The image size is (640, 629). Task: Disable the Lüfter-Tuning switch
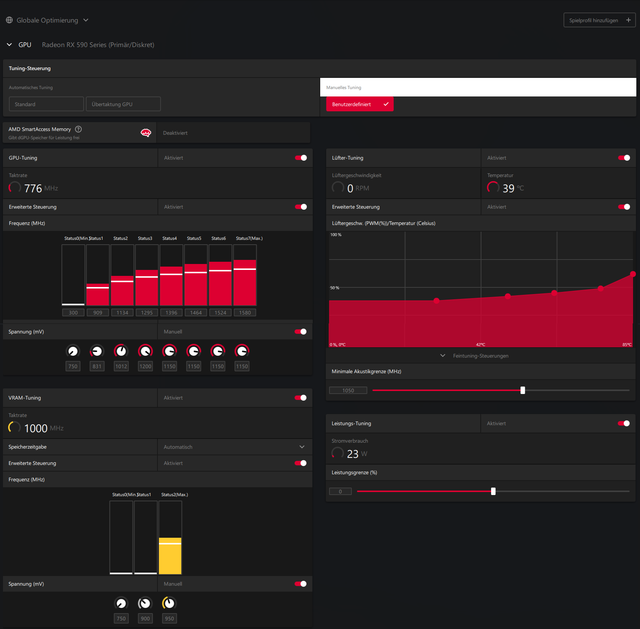[x=624, y=158]
